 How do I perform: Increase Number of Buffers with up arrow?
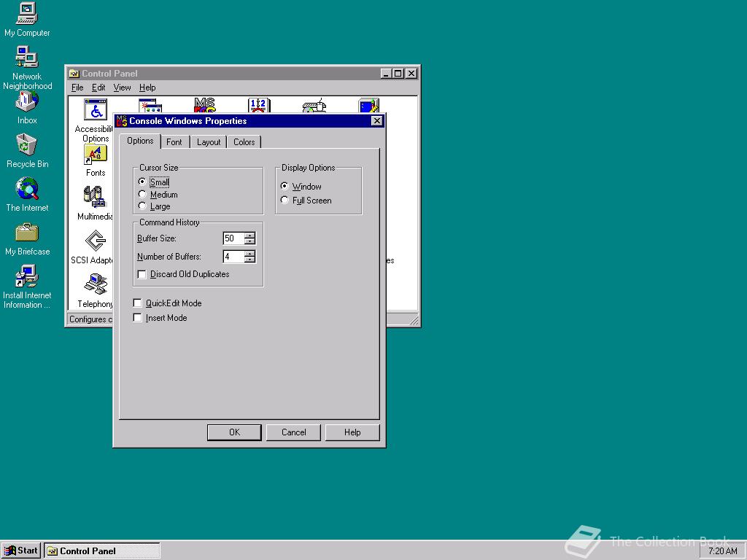click(249, 253)
